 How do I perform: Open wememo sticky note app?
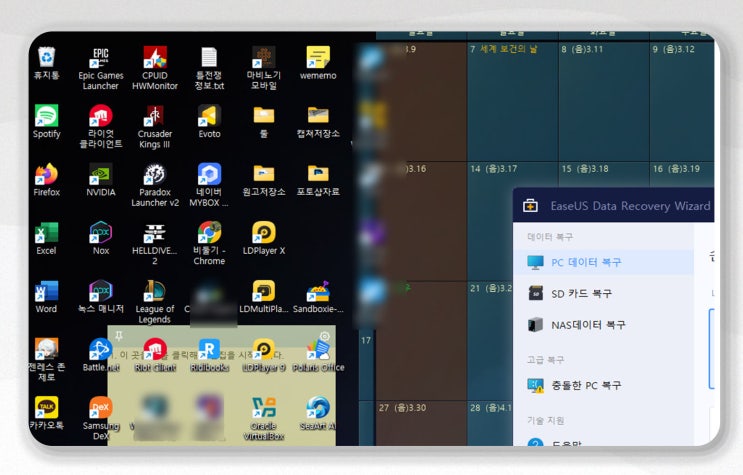coord(318,63)
